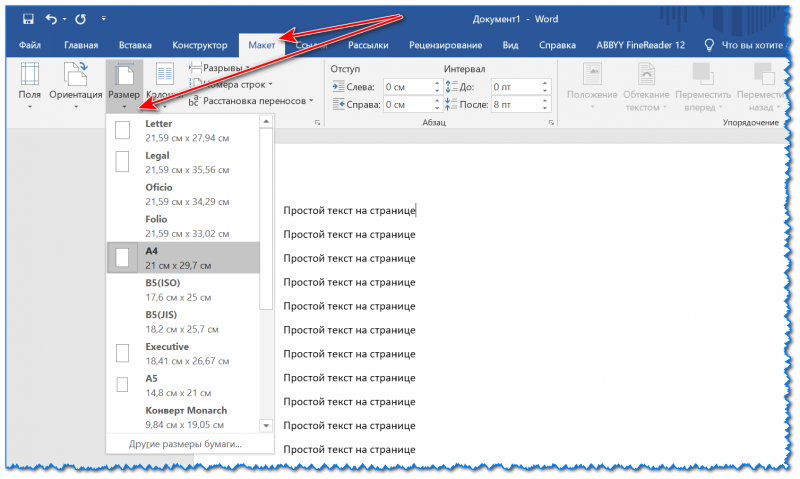Image resolution: width=800 pixels, height=479 pixels.
Task: Click the paper size list scrollbar thumb
Action: [266, 218]
